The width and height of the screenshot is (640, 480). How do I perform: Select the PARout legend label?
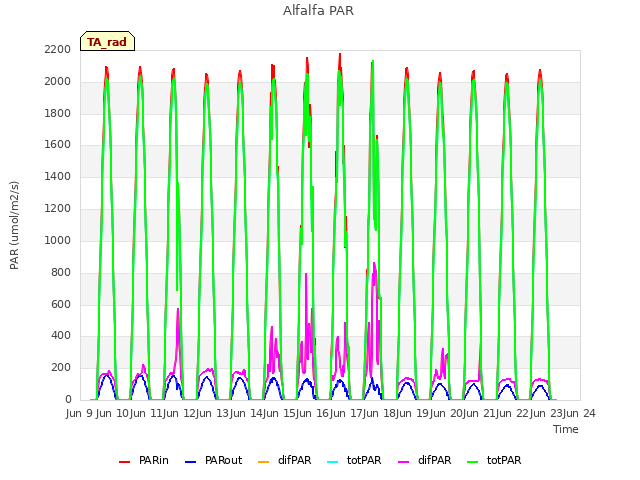click(223, 460)
